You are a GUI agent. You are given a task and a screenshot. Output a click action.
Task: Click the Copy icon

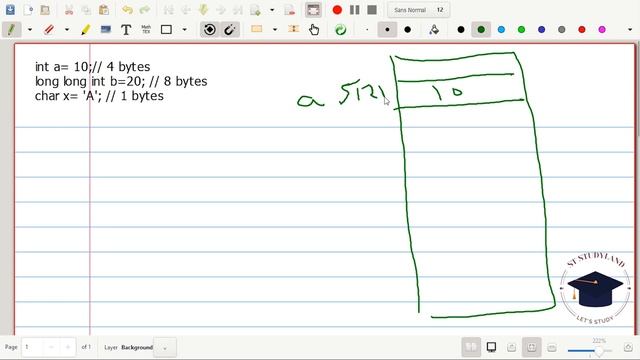point(86,10)
